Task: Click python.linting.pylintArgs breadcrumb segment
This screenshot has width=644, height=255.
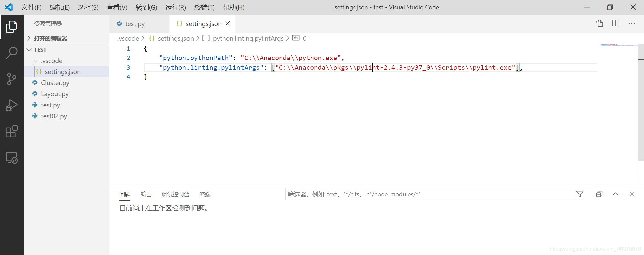Action: pyautogui.click(x=243, y=38)
